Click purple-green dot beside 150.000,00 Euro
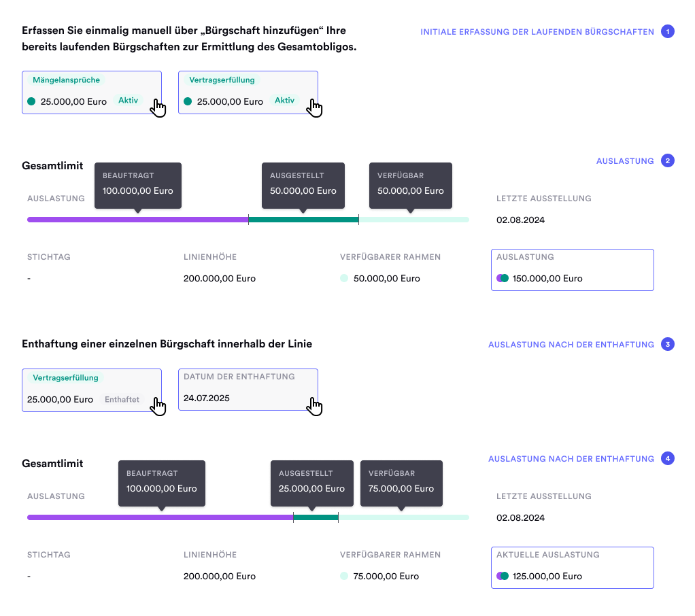This screenshot has width=695, height=616. click(503, 278)
